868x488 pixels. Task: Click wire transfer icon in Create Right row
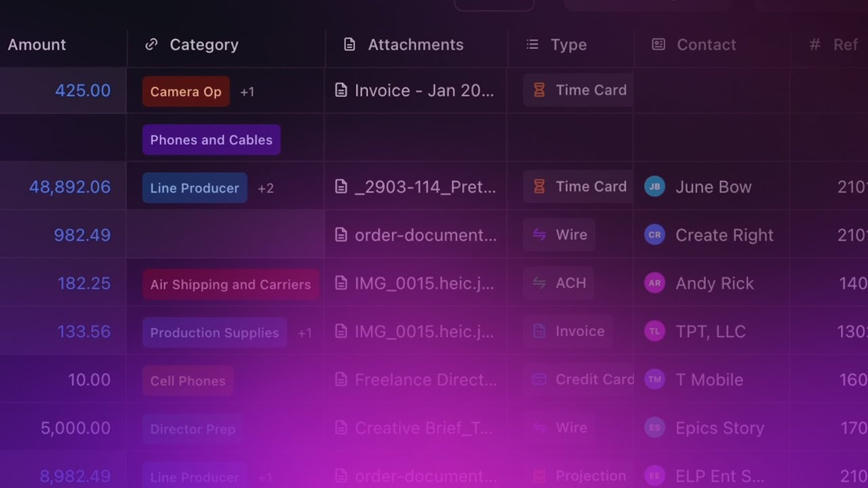[539, 235]
